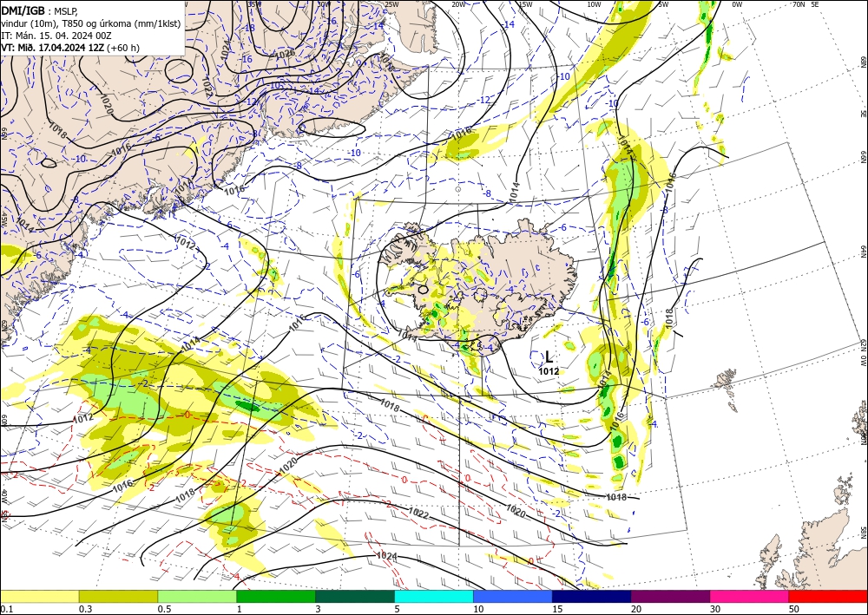Select the dark green 3–5 legend segment
This screenshot has height=615, width=868.
(x=355, y=596)
